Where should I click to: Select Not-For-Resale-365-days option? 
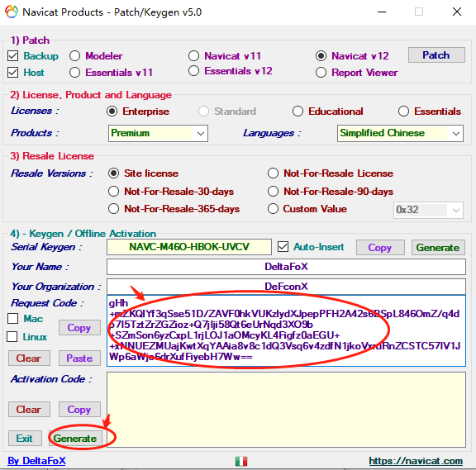(x=113, y=209)
